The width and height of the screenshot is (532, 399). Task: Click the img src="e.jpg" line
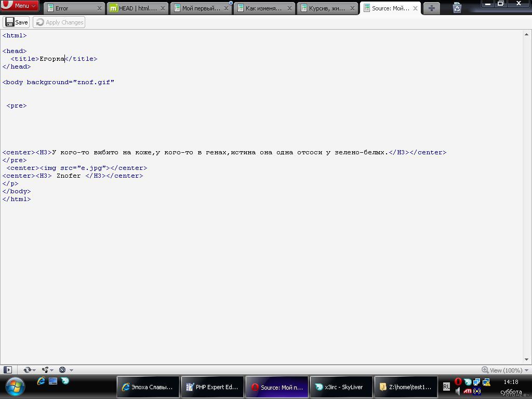point(77,168)
